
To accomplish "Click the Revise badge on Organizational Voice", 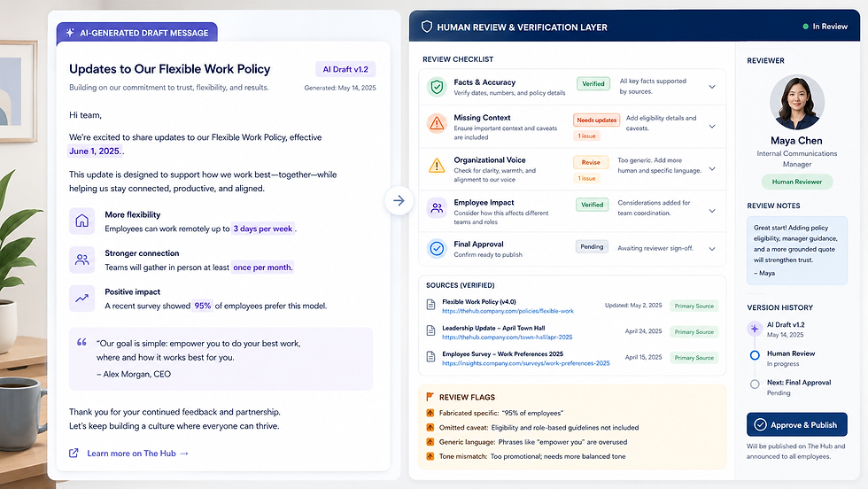I will [x=591, y=162].
